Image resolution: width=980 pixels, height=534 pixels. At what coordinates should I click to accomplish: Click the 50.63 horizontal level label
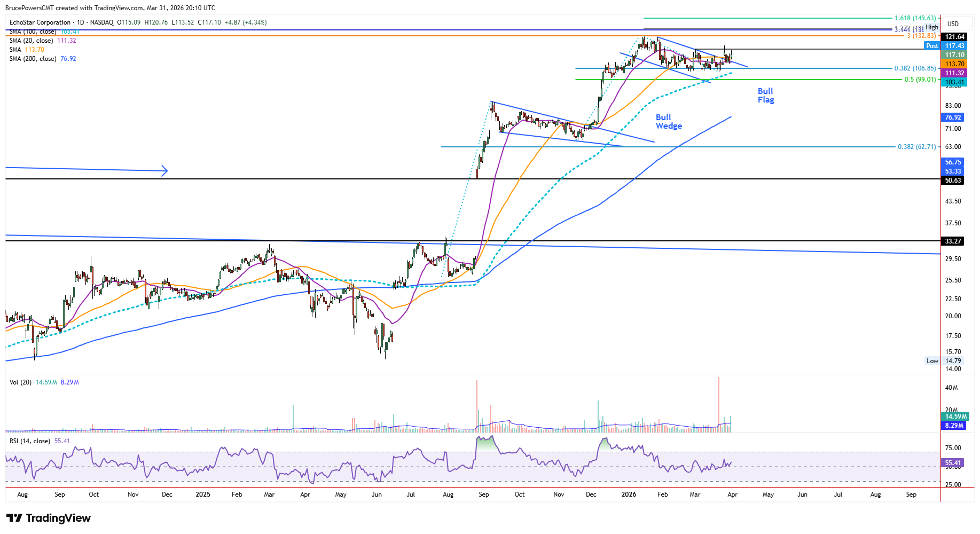(x=953, y=180)
